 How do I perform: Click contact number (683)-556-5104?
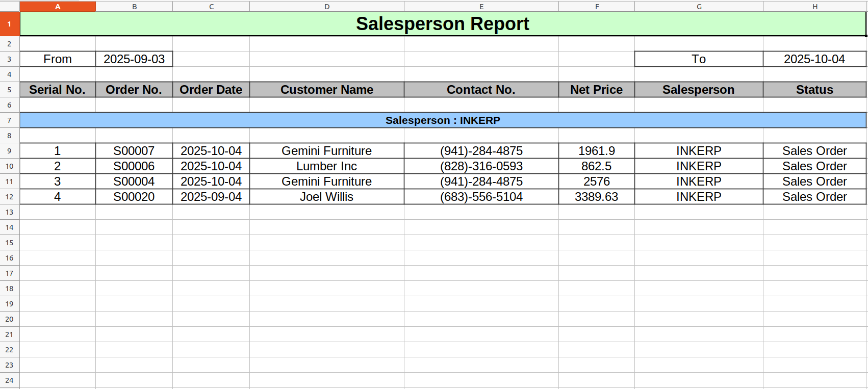click(x=481, y=197)
